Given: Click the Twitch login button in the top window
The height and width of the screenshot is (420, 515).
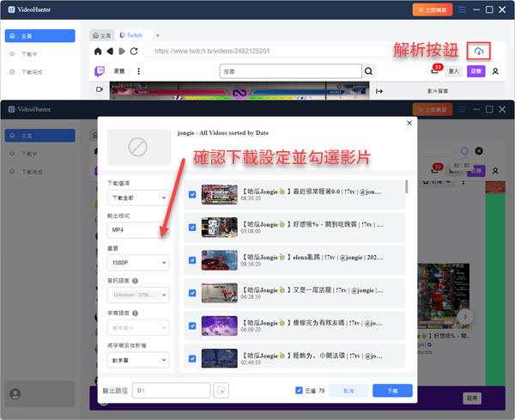Looking at the screenshot, I should pyautogui.click(x=453, y=71).
